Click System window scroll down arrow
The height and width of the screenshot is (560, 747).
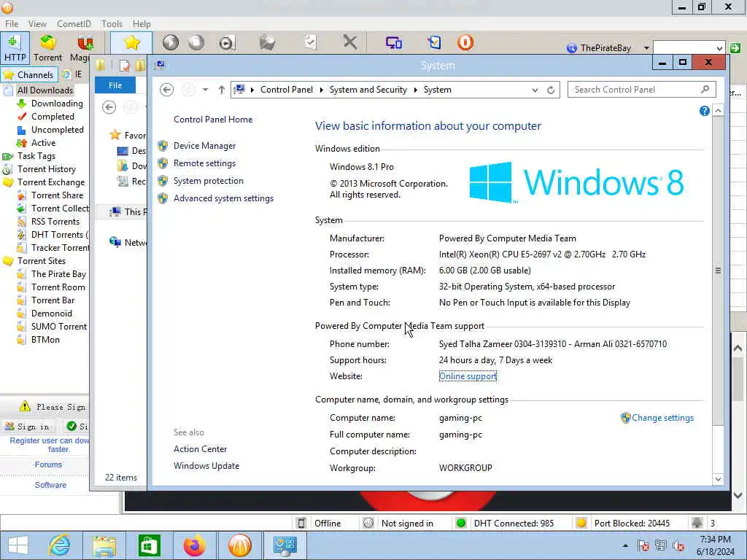tap(718, 479)
